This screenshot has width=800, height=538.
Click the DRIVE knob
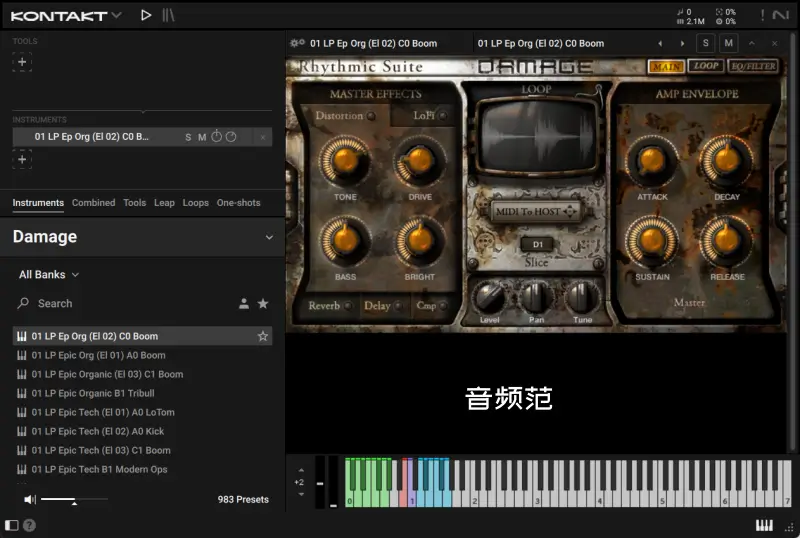419,161
